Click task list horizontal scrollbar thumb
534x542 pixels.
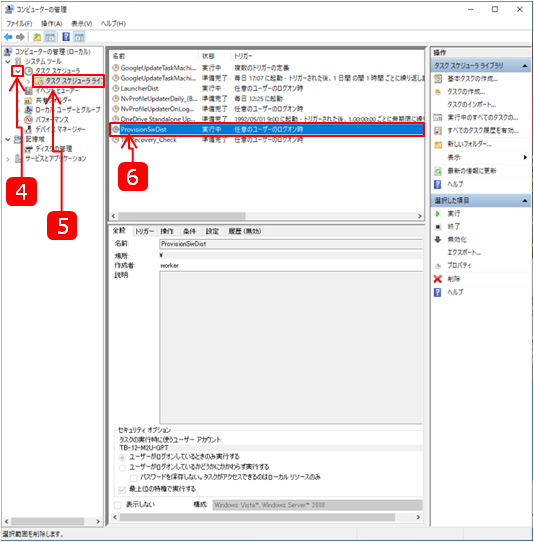[182, 216]
